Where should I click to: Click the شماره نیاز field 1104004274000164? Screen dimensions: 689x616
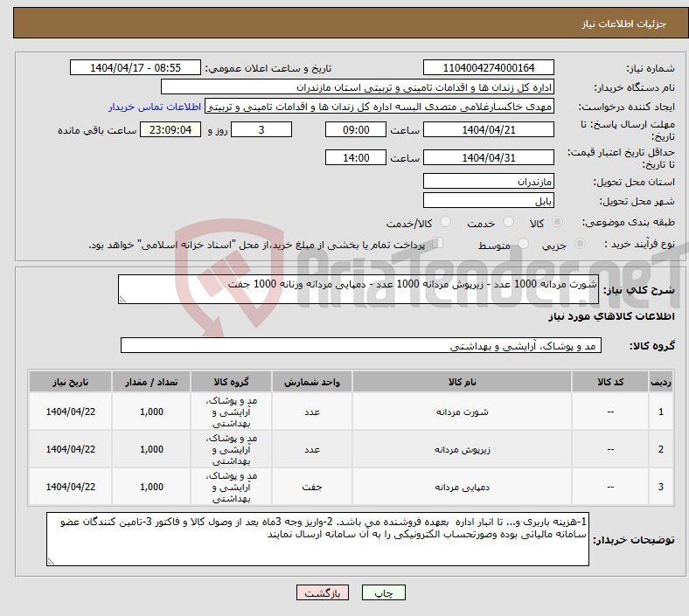488,67
